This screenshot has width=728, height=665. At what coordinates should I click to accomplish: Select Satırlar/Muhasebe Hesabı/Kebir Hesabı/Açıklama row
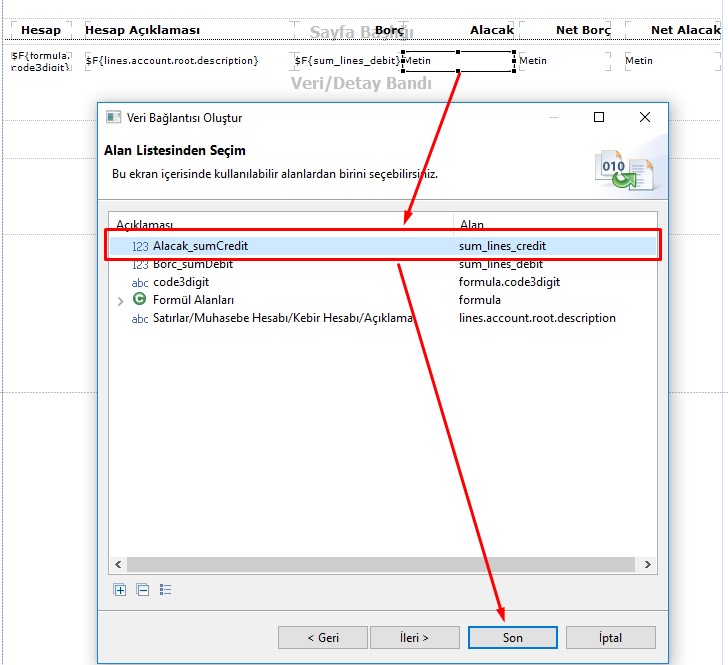(383, 318)
